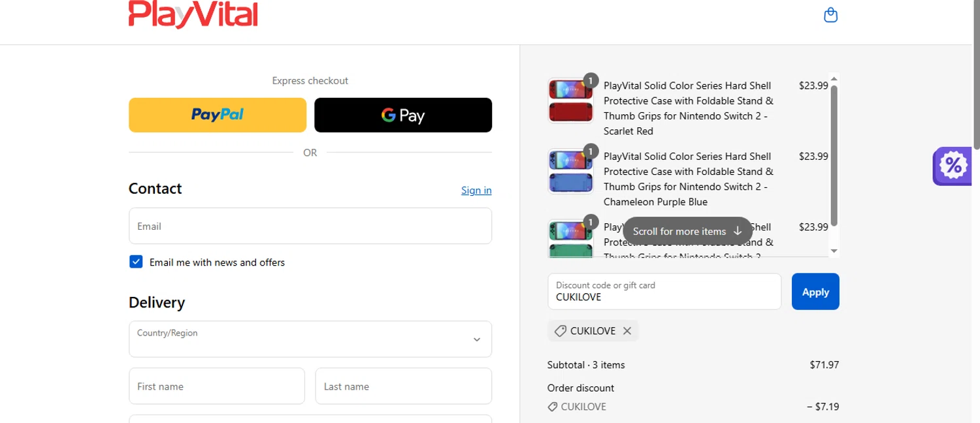The image size is (980, 423).
Task: Click quantity badge on Scarlet Red thumbnail
Action: pos(591,80)
